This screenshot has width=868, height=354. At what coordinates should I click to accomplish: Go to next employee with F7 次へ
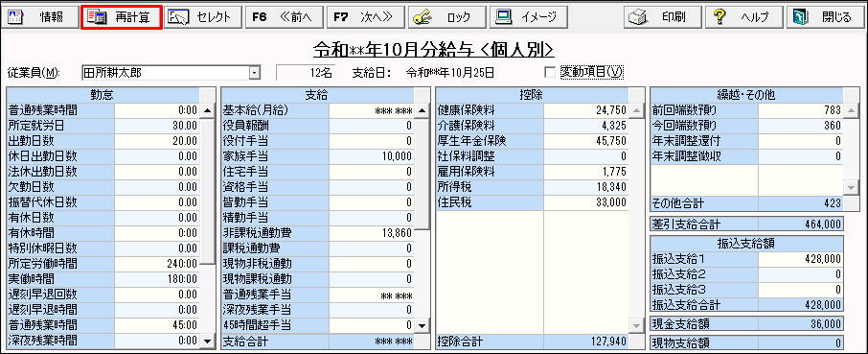click(x=365, y=17)
